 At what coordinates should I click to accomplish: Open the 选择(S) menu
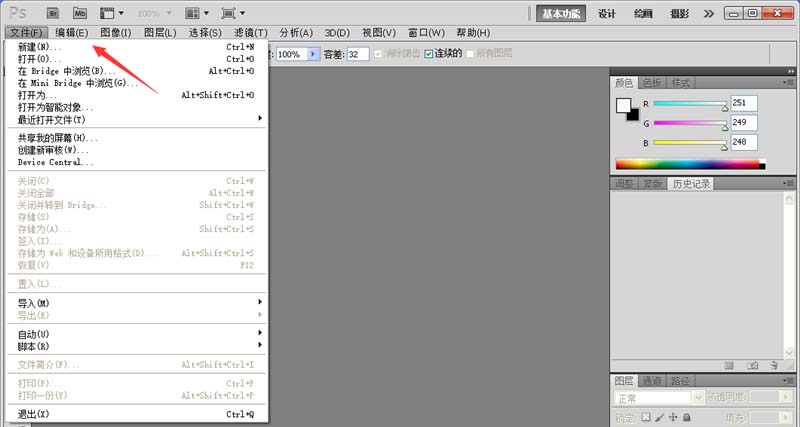(x=205, y=33)
